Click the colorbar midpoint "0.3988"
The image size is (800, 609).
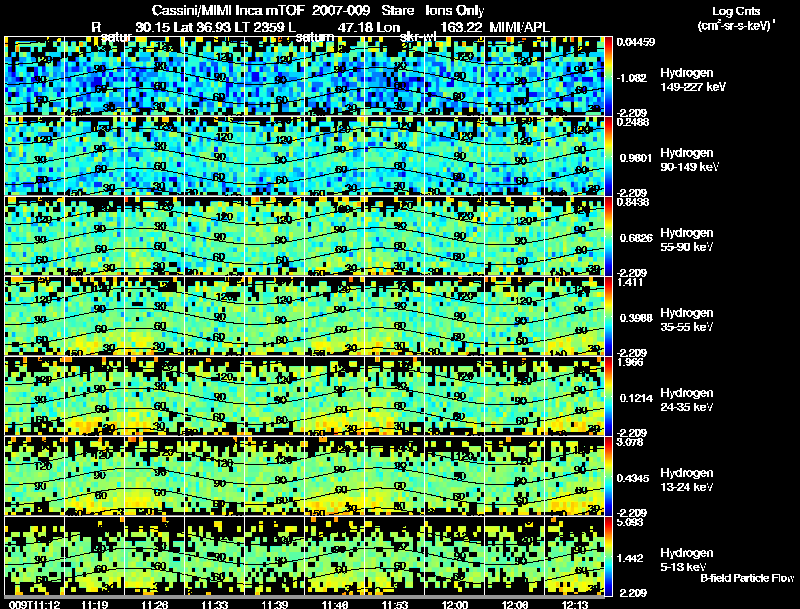pyautogui.click(x=636, y=318)
